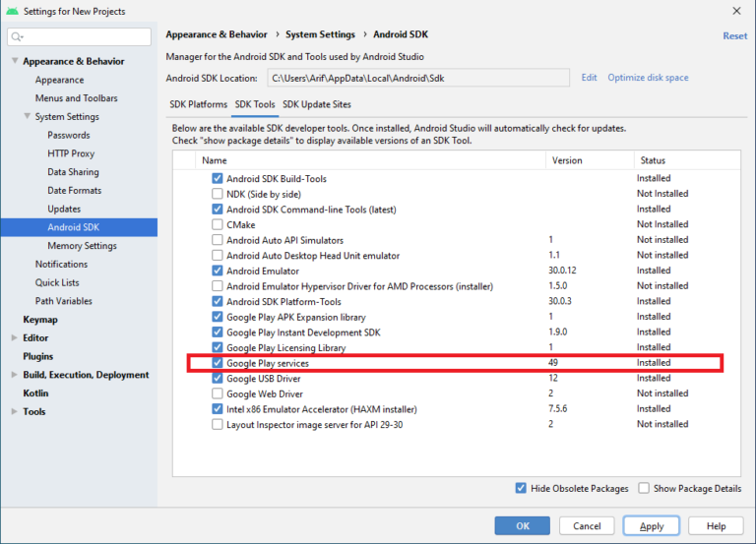
Task: Uncheck the Google Play services checkbox
Action: pos(218,363)
